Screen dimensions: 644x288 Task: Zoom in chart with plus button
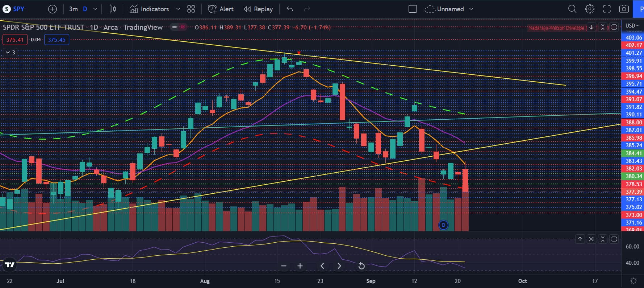click(x=300, y=266)
